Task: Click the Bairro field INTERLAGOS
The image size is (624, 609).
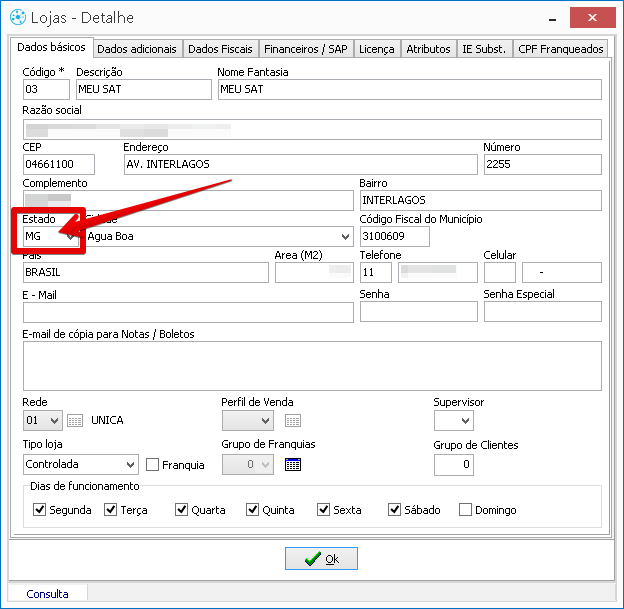Action: (481, 200)
